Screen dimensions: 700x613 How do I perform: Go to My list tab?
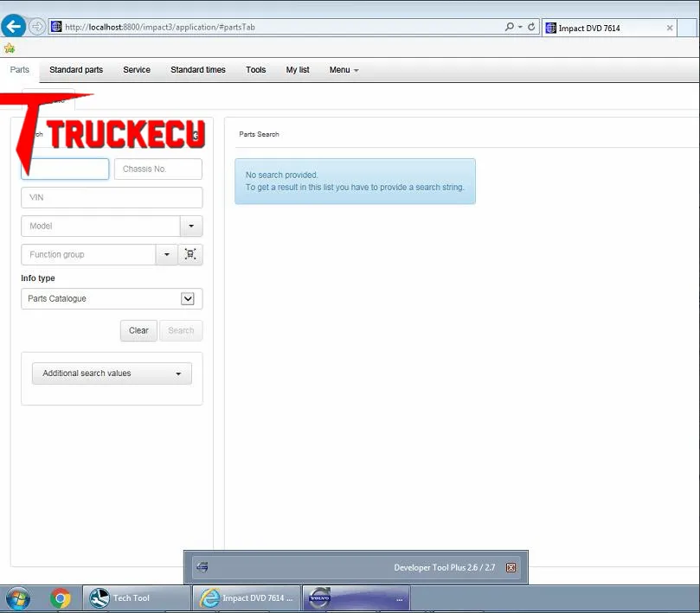point(298,69)
